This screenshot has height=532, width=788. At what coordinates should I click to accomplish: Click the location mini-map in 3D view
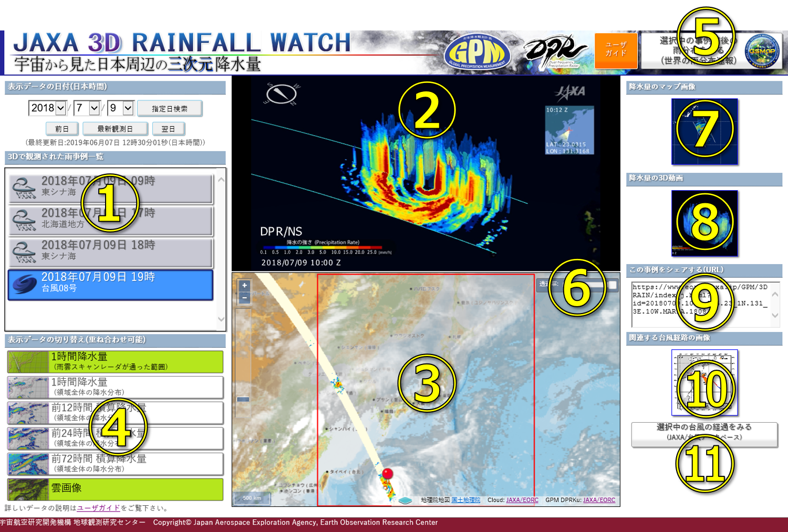pyautogui.click(x=569, y=130)
